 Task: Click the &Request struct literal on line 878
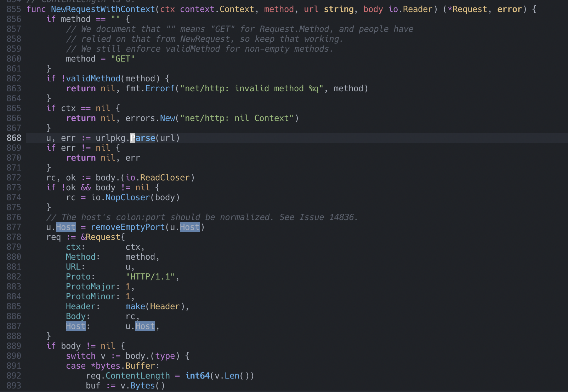point(103,237)
